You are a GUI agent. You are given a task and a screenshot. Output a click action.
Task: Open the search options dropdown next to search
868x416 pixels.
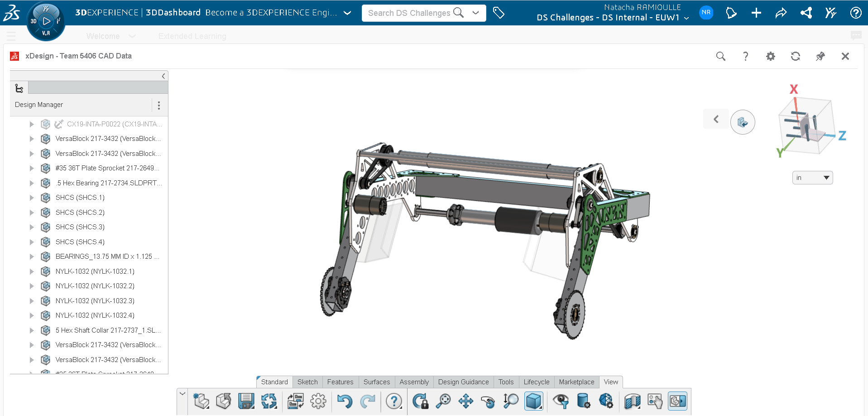click(x=475, y=13)
